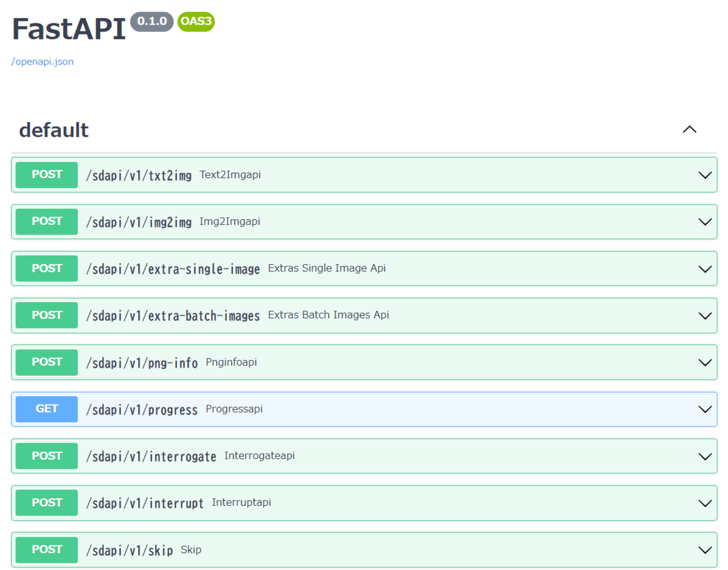
Task: Click the Interrogateapi summary label
Action: 260,456
